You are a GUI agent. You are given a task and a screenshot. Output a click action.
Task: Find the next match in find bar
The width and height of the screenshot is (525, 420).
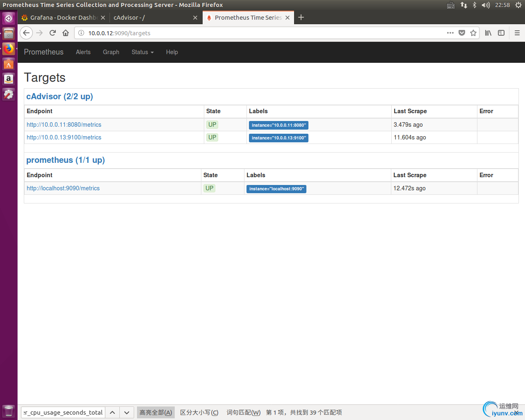coord(127,413)
